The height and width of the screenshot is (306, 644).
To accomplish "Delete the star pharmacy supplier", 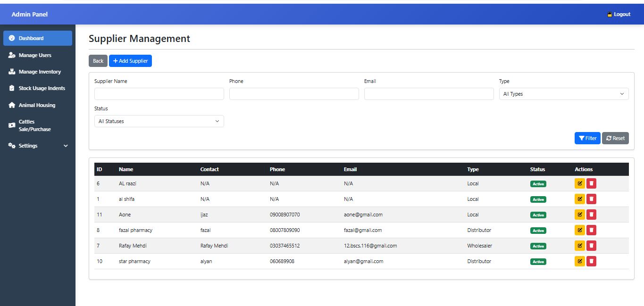I will click(x=591, y=261).
